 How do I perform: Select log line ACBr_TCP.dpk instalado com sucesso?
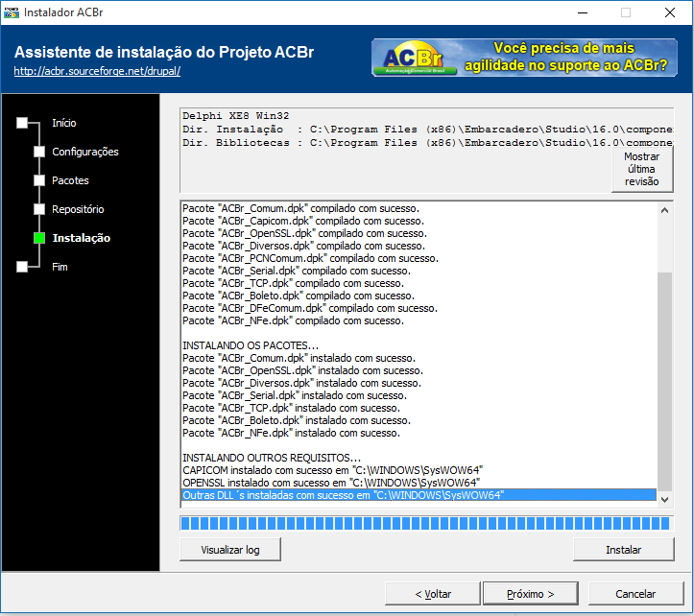[x=291, y=408]
